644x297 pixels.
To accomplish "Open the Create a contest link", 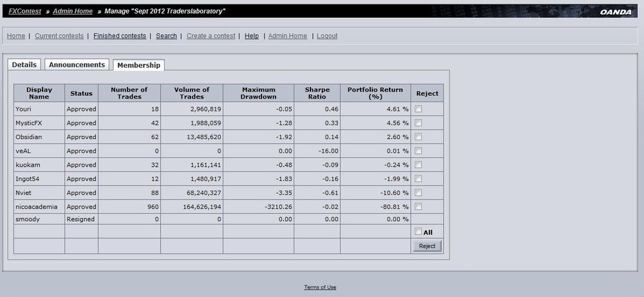I will pyautogui.click(x=211, y=35).
